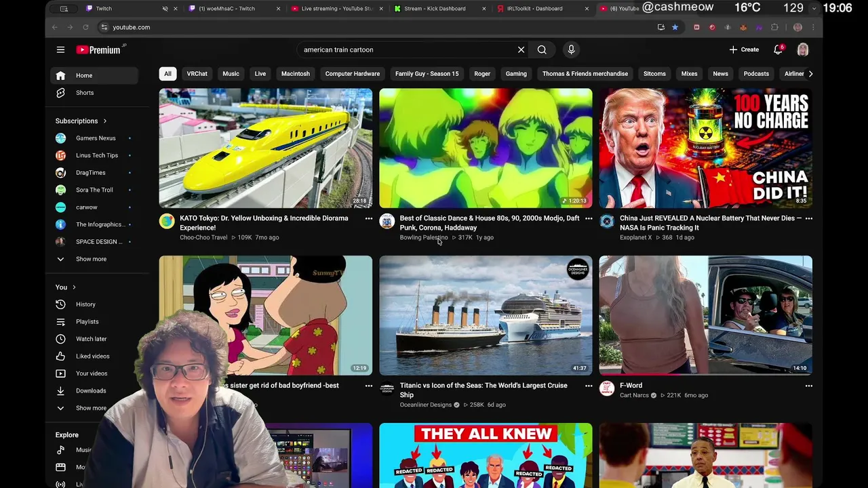Open the Titanic vs Icon of the Seas thumbnail
Image resolution: width=868 pixels, height=488 pixels.
(x=486, y=315)
